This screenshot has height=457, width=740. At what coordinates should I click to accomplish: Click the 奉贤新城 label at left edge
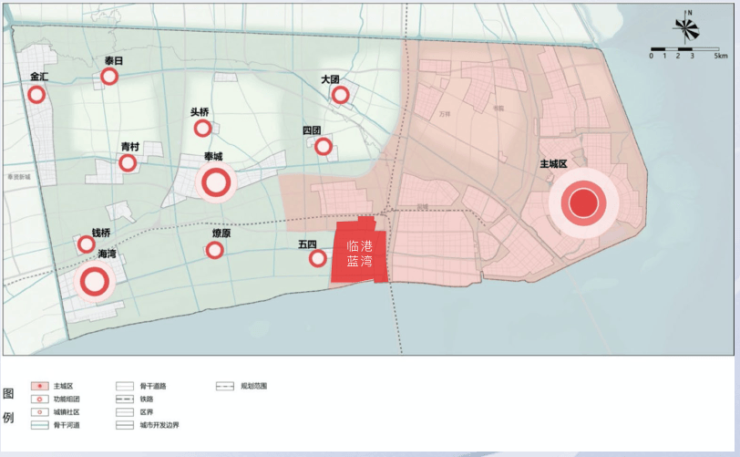[19, 177]
